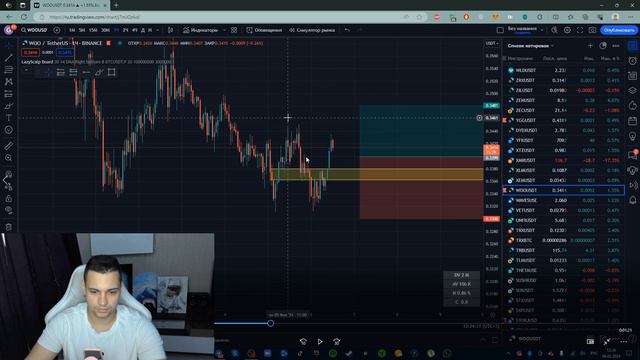Open ideas lightbulb icon in right sidebar

point(632,136)
